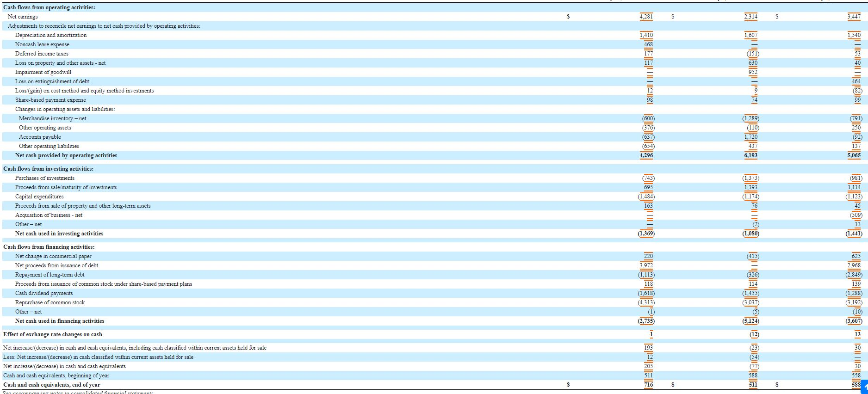The width and height of the screenshot is (868, 394).
Task: Click the net earnings value 4,281
Action: [646, 17]
